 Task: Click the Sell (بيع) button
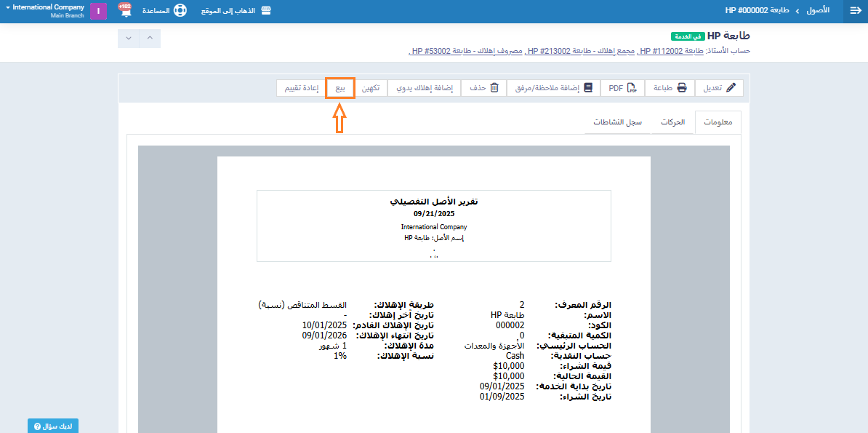point(340,88)
